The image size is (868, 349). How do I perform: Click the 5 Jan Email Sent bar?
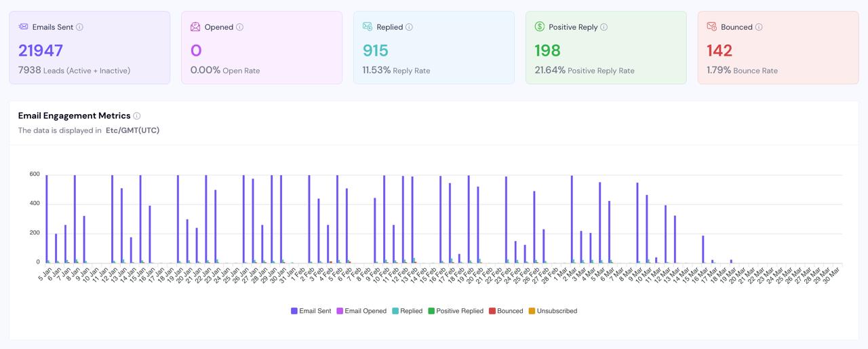(47, 219)
